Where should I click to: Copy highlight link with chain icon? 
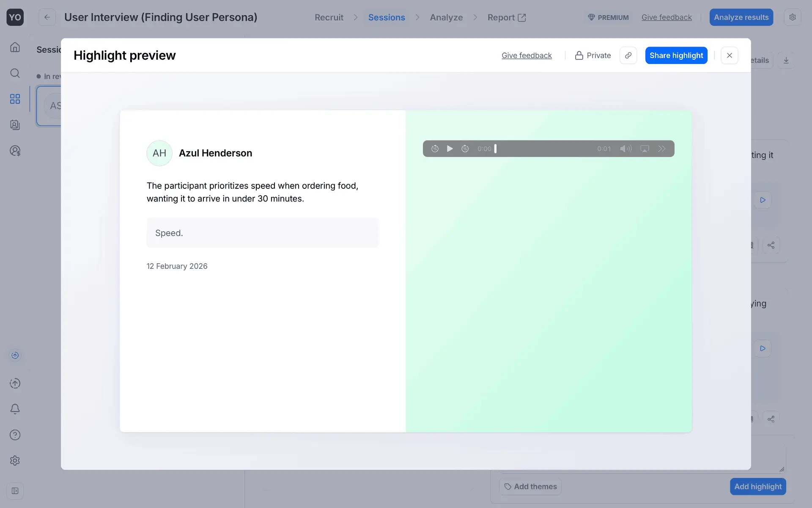[x=628, y=55]
